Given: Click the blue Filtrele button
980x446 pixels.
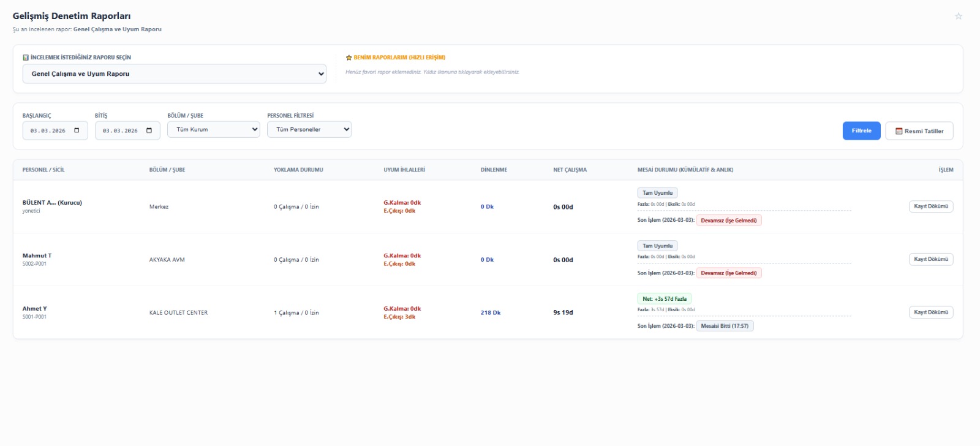Looking at the screenshot, I should (861, 130).
